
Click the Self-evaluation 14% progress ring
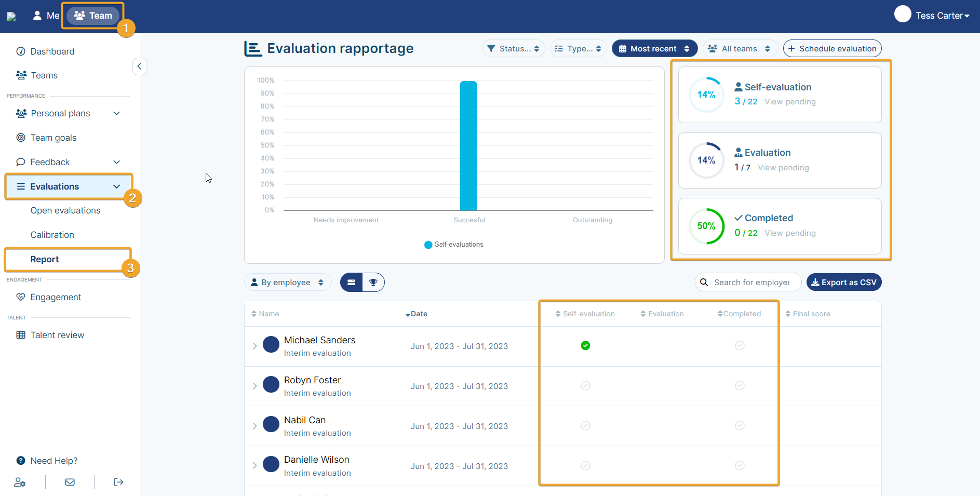[x=706, y=95]
